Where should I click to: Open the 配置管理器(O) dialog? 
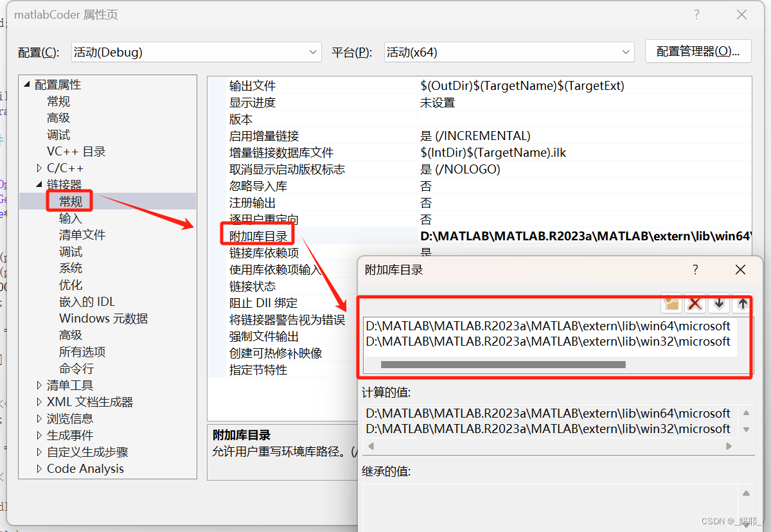pos(698,52)
